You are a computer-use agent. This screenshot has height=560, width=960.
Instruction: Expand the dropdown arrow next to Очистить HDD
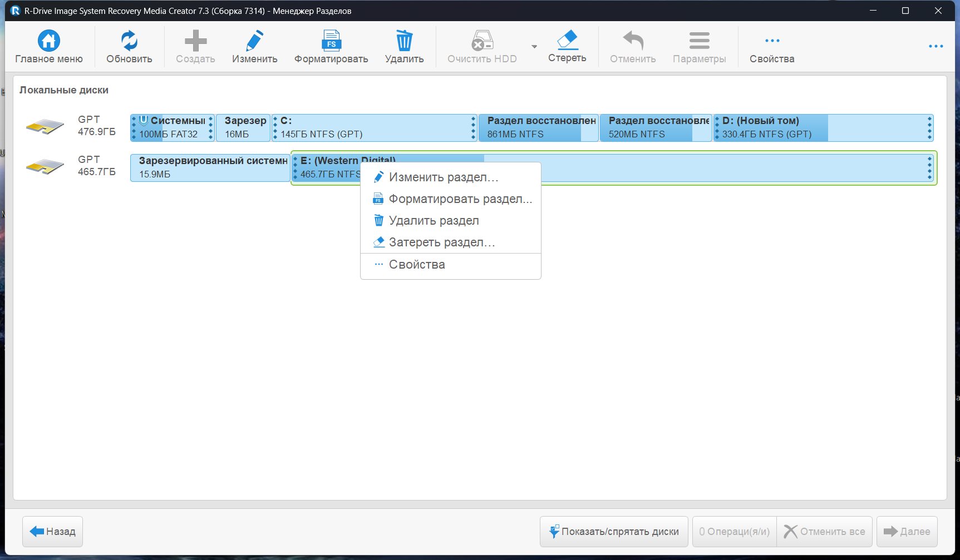point(534,47)
